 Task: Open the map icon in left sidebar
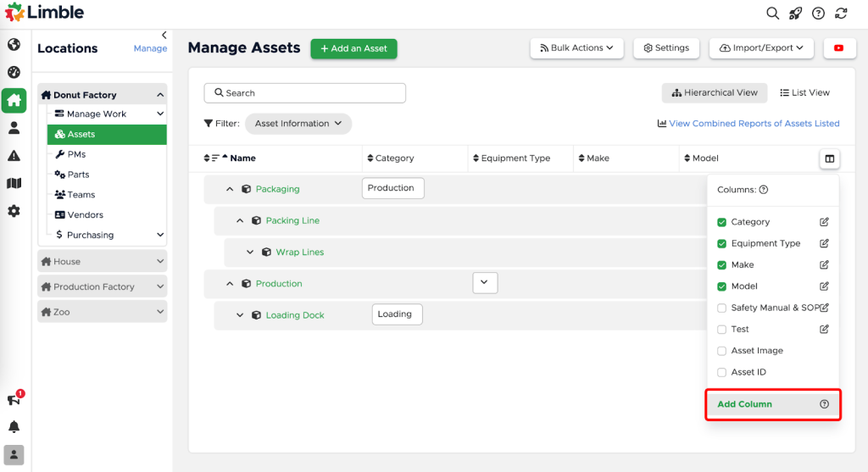pos(14,183)
